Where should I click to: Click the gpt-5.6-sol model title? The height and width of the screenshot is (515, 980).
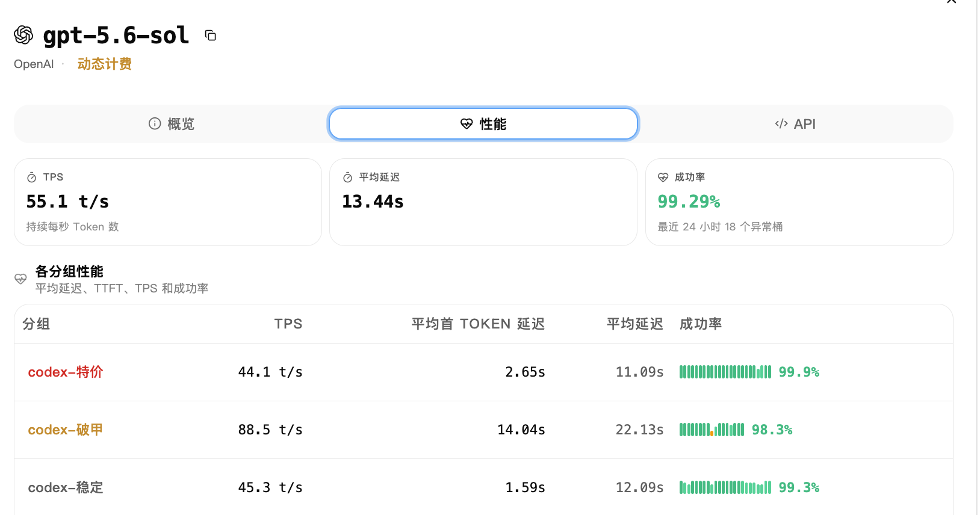(x=116, y=35)
